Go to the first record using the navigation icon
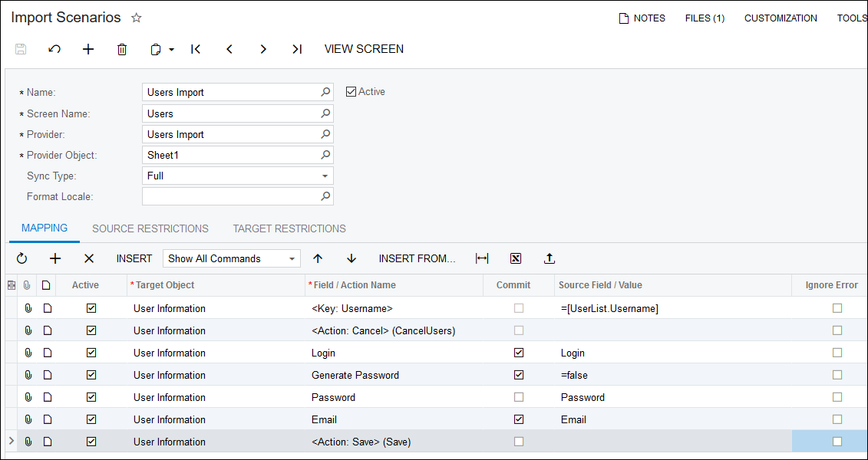Screen dimensions: 868x460 tap(196, 49)
